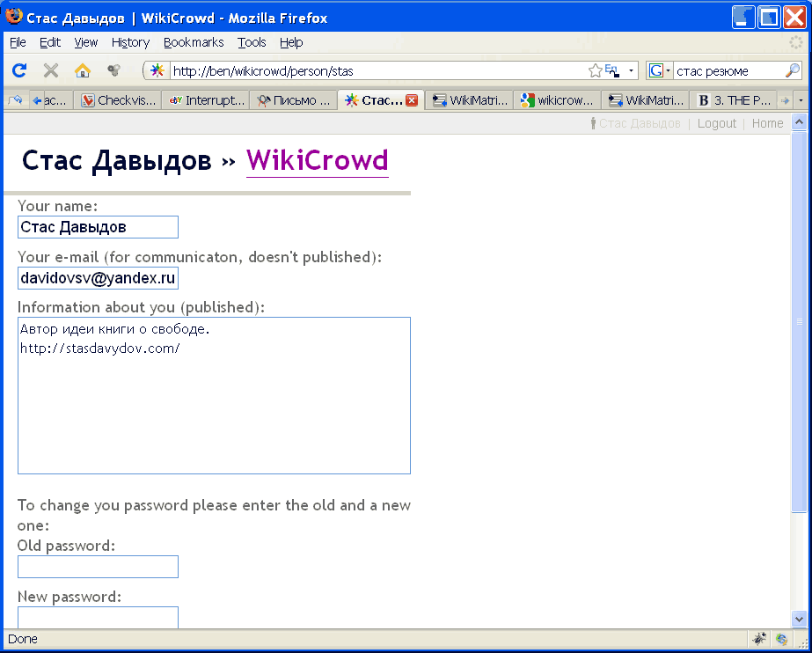This screenshot has height=653, width=812.
Task: Open the address bar history dropdown
Action: tap(632, 70)
